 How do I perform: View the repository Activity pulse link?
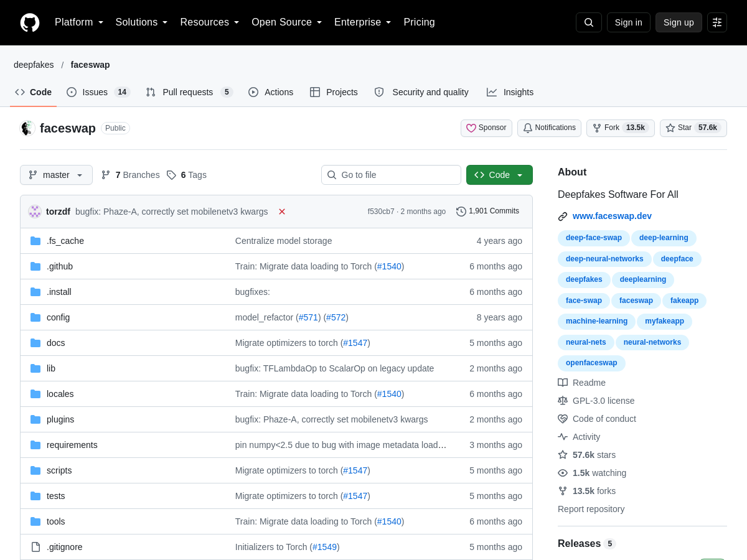[579, 437]
